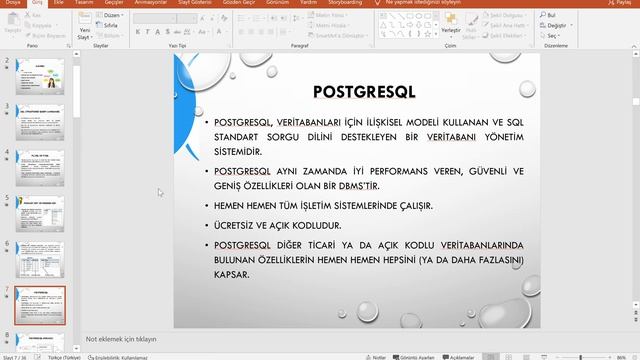Switch to normal view icon
Screen dimensions: 640x360
pos(491,357)
